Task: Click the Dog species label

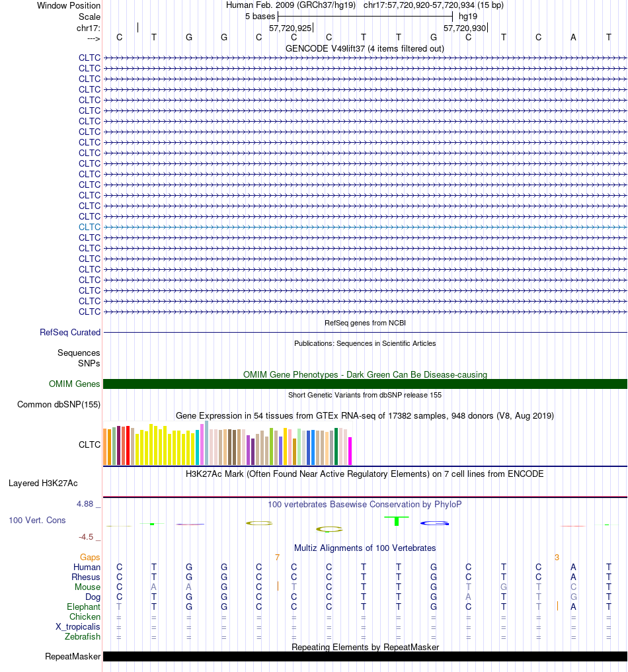Action: (x=93, y=597)
